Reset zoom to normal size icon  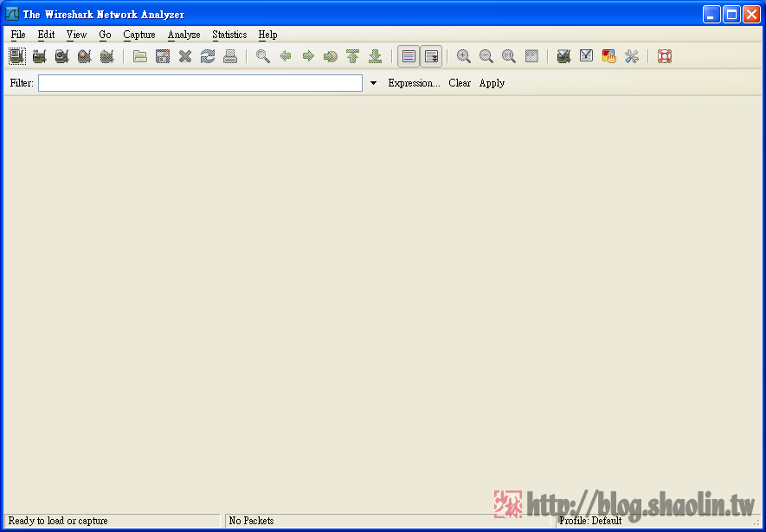[x=509, y=56]
